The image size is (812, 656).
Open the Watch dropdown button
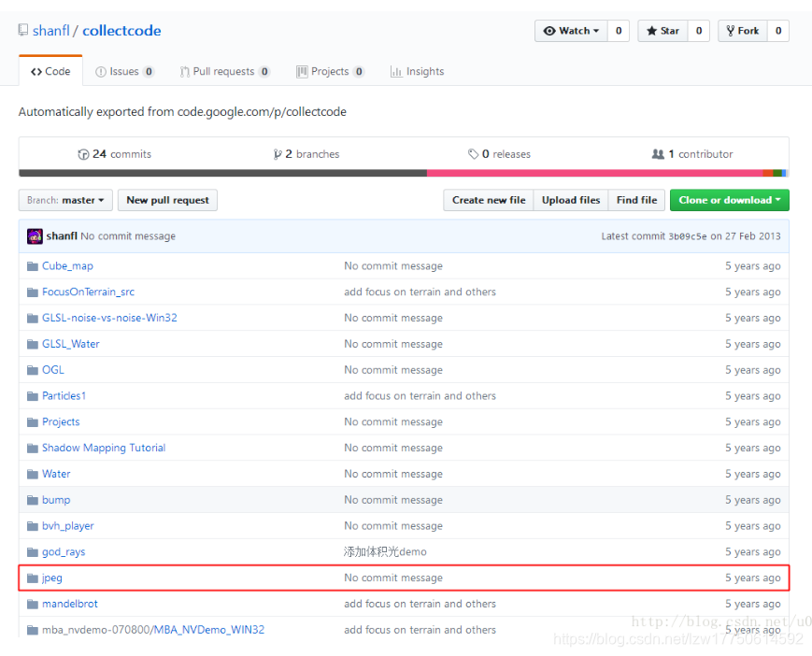click(571, 31)
